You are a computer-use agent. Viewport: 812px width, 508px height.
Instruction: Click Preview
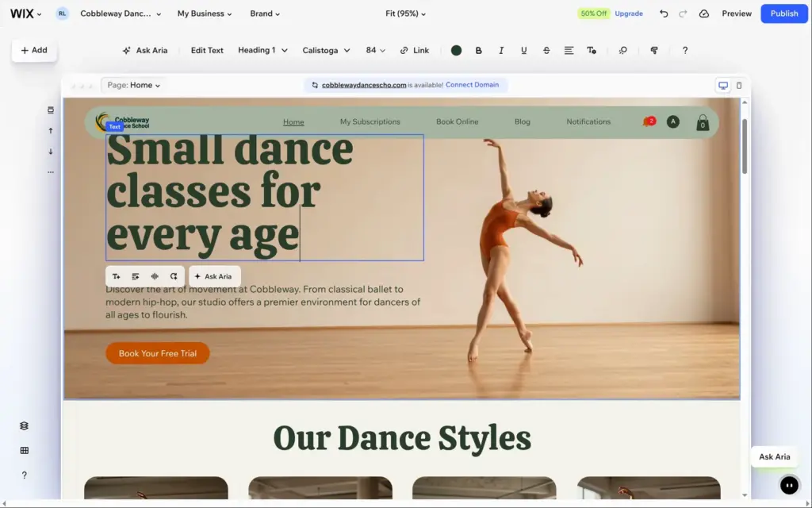pos(737,13)
